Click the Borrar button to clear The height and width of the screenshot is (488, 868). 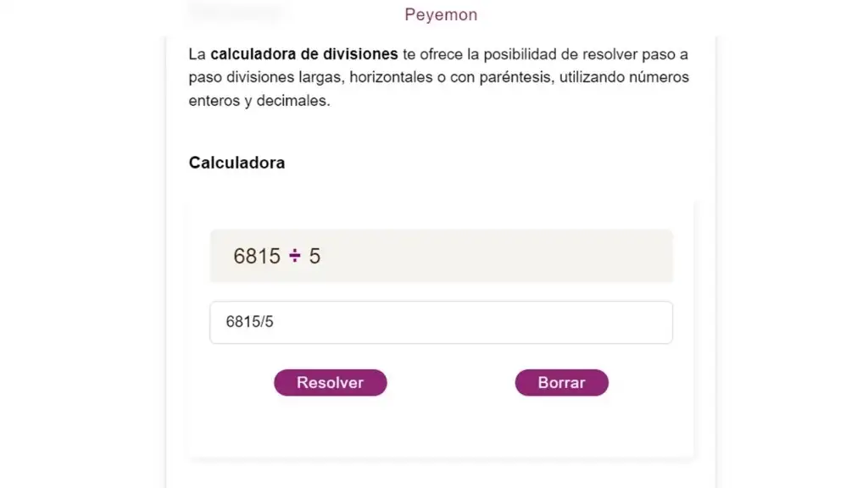561,382
